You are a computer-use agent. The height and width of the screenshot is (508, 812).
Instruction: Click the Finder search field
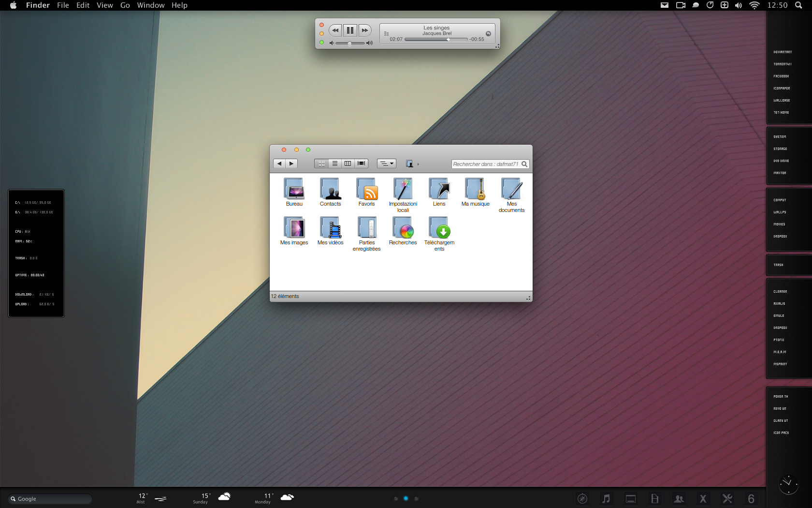tap(490, 164)
